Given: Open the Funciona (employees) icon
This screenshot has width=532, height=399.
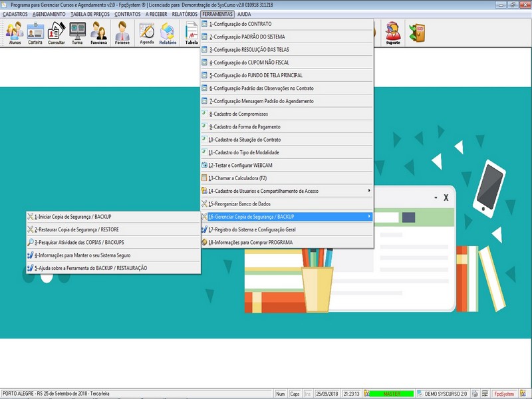Looking at the screenshot, I should (x=98, y=33).
